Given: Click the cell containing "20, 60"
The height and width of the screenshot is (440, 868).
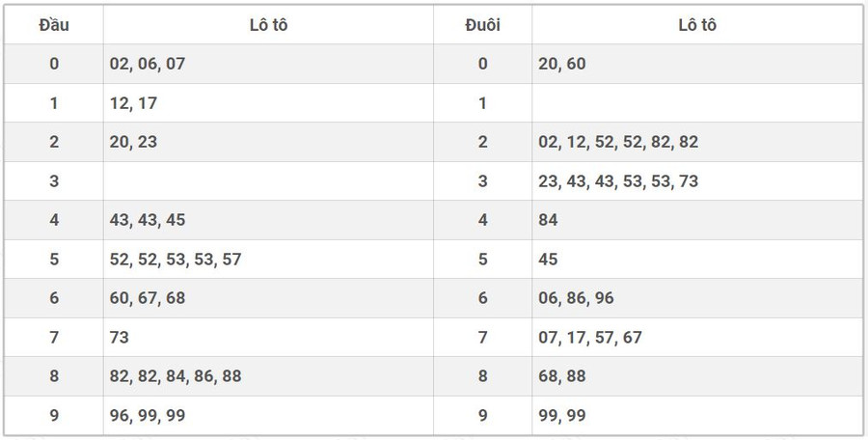Looking at the screenshot, I should click(x=562, y=64).
